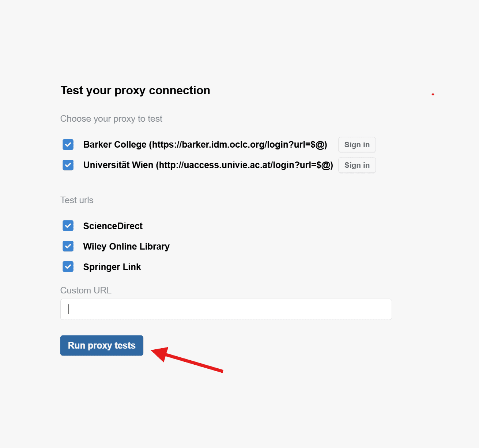Image resolution: width=479 pixels, height=448 pixels.
Task: Click the Wiley Online Library label
Action: (126, 246)
